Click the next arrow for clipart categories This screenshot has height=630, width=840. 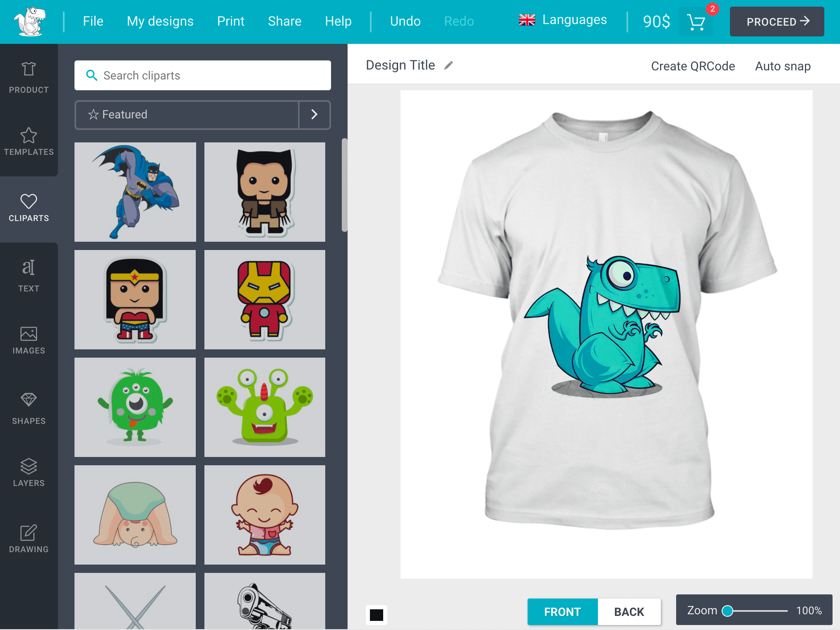point(315,114)
